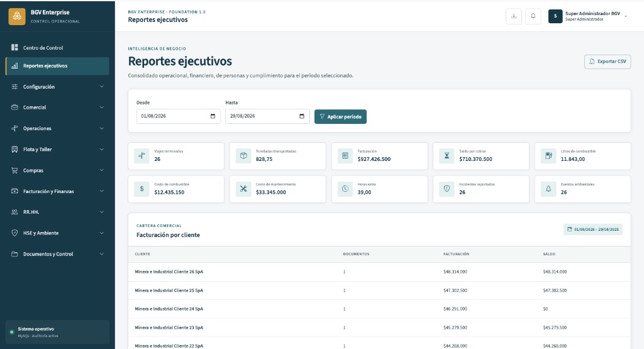
Task: Click the Saldo por cobrar hourglass icon
Action: tap(447, 155)
